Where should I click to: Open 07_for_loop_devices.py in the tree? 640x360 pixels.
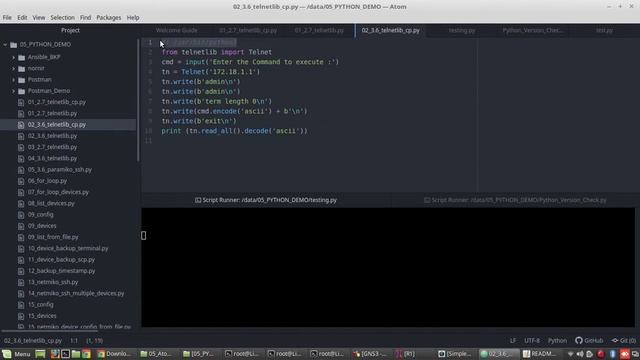58,192
